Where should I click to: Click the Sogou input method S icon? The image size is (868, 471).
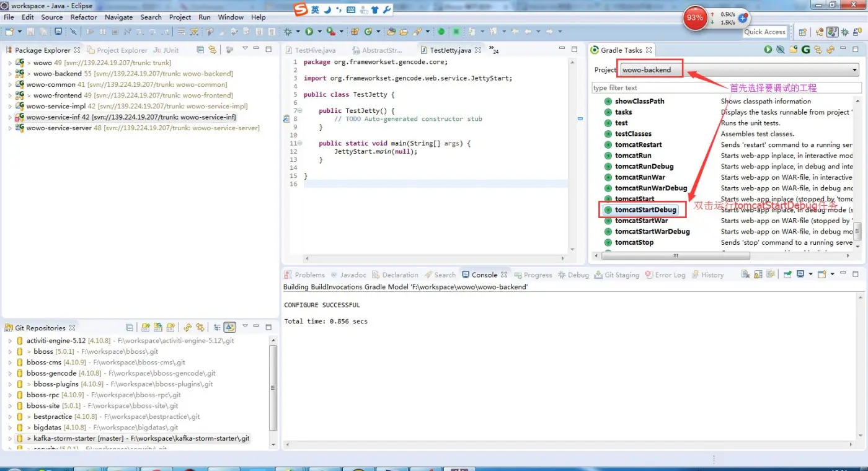tap(301, 9)
